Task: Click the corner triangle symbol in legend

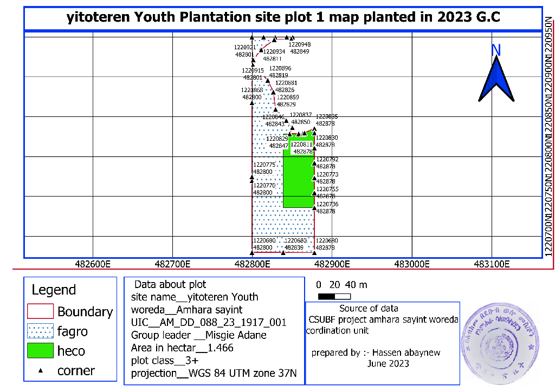Action: pos(40,371)
